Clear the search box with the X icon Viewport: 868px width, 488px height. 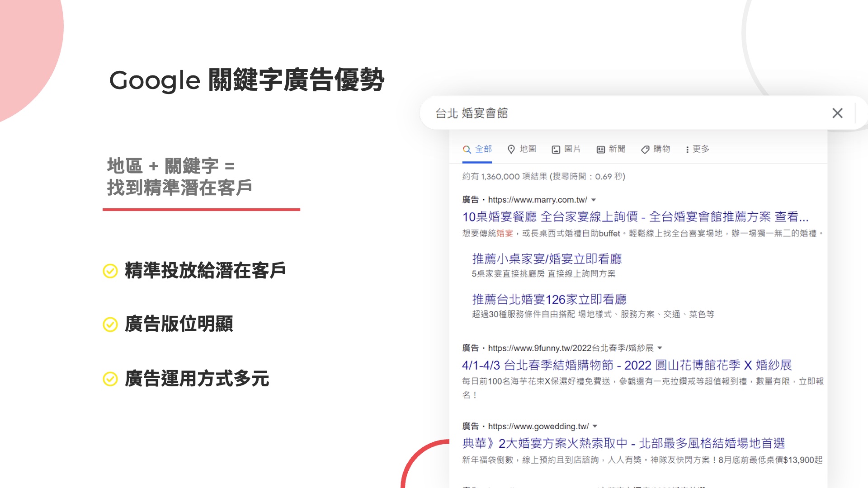click(837, 113)
